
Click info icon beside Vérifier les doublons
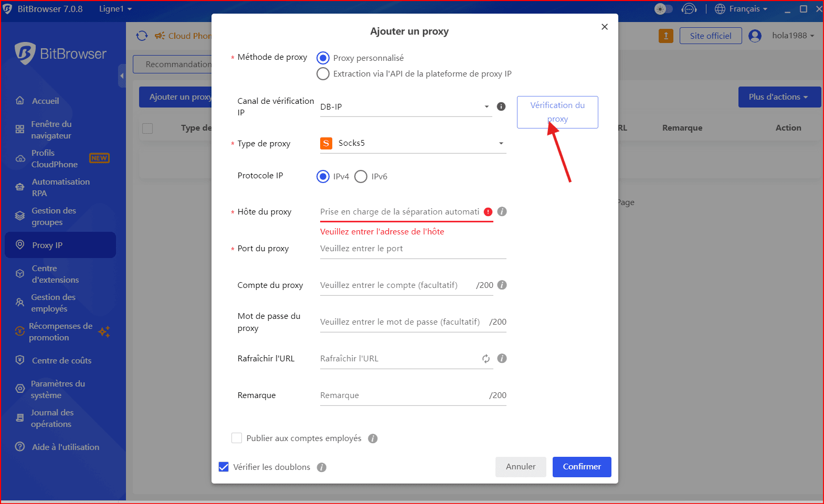[322, 467]
